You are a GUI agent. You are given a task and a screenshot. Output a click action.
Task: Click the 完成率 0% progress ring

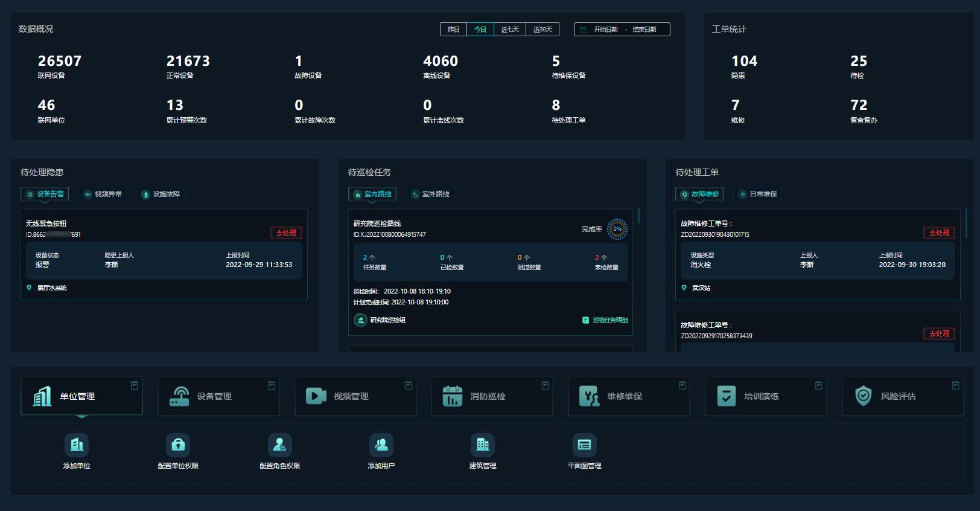click(x=617, y=229)
